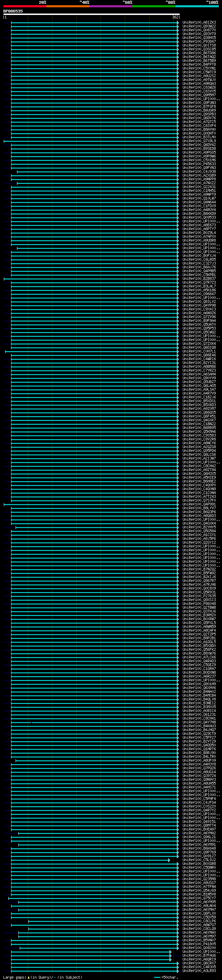Select the UniRef100_A1DGL5 label

coord(199,642)
